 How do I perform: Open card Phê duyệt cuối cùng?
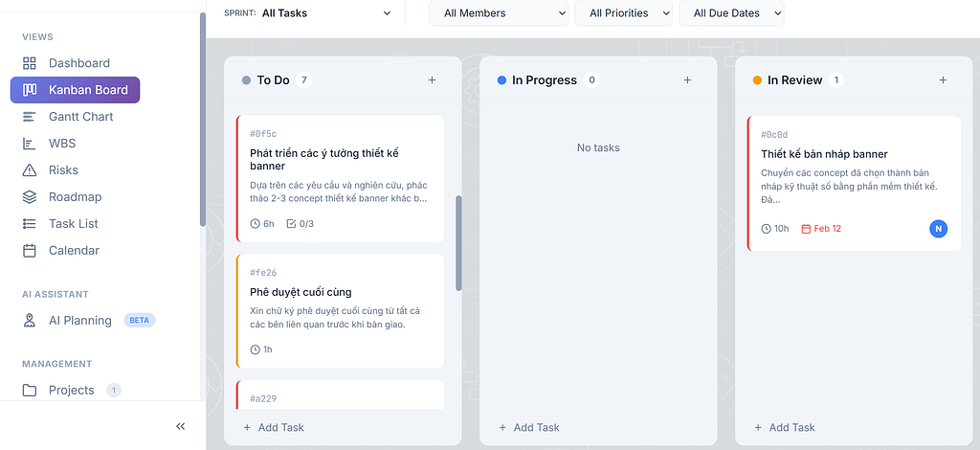click(341, 311)
